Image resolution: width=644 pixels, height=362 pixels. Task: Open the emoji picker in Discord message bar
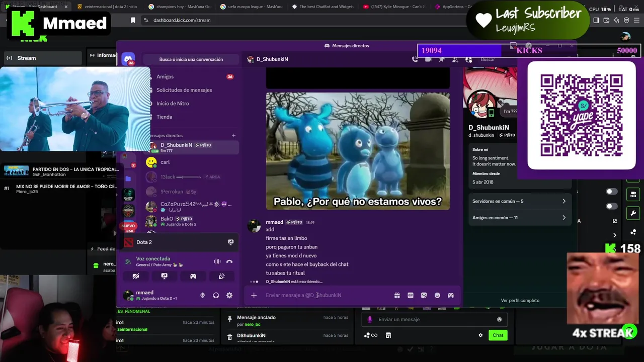tap(437, 295)
